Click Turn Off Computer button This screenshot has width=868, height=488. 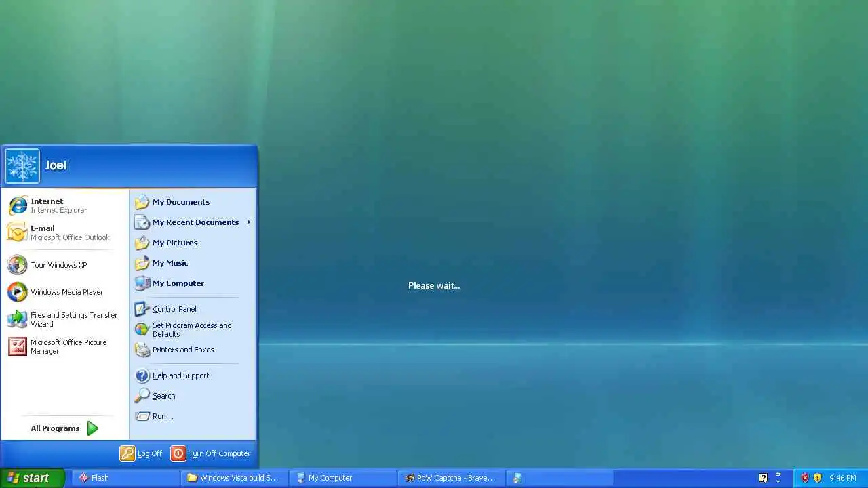211,453
